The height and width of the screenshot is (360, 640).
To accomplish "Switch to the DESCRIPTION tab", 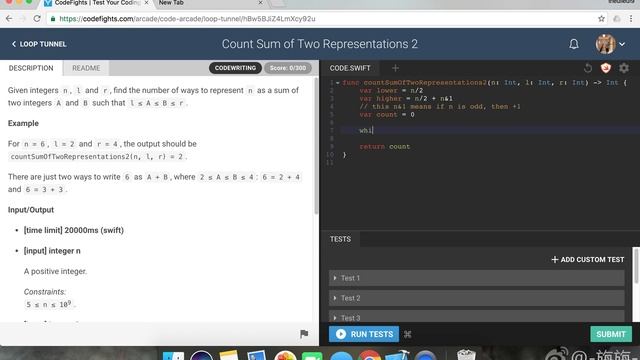I will click(31, 68).
